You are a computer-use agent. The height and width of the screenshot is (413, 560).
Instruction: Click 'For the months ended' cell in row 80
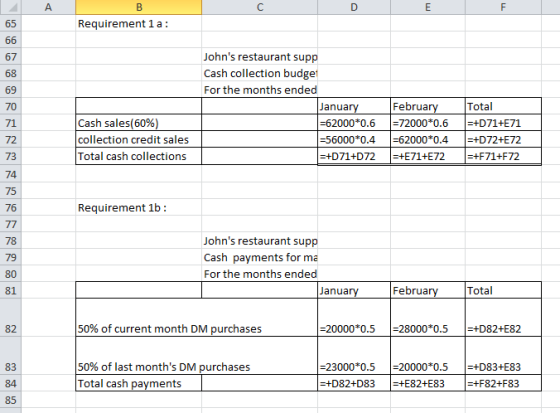tap(260, 274)
